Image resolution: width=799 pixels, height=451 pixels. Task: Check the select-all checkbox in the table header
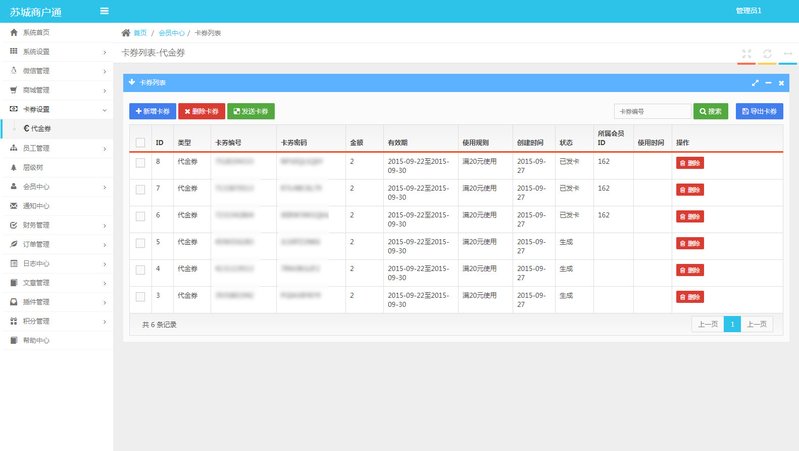pos(140,143)
